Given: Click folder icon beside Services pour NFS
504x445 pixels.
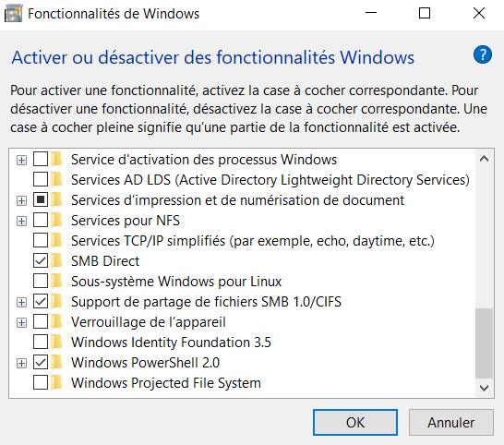Looking at the screenshot, I should (x=56, y=221).
